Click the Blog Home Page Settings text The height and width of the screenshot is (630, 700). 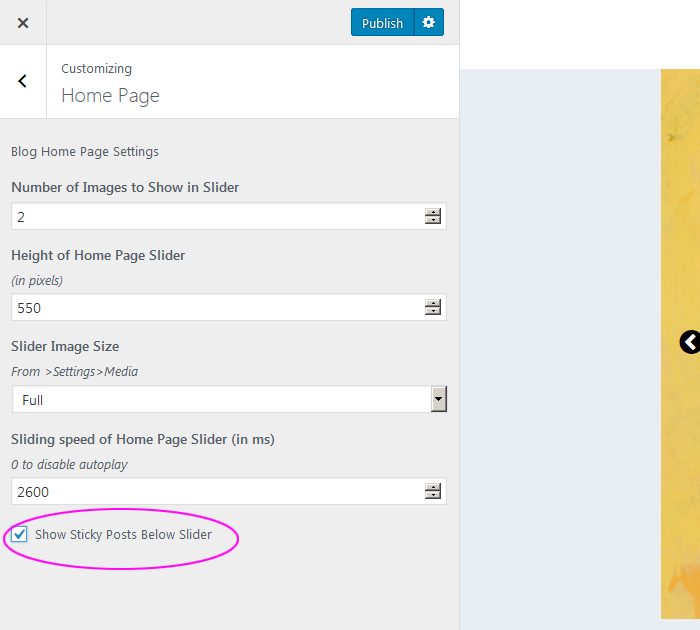click(x=85, y=152)
